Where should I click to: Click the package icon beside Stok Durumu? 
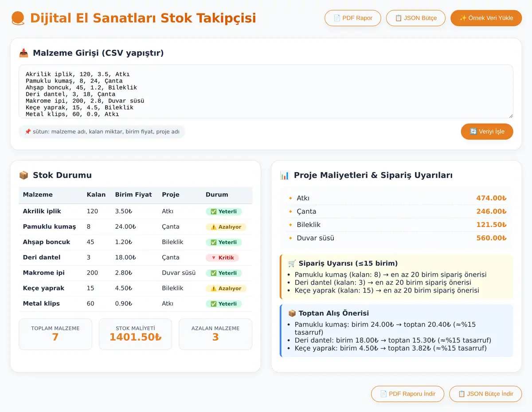(23, 175)
